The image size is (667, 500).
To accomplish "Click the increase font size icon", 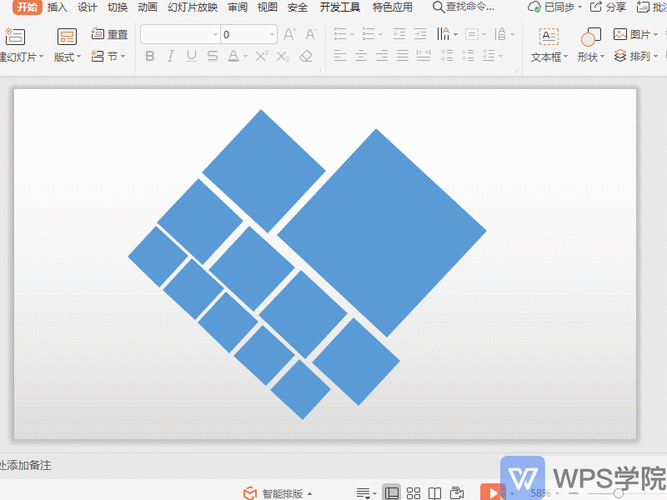I will (x=289, y=35).
